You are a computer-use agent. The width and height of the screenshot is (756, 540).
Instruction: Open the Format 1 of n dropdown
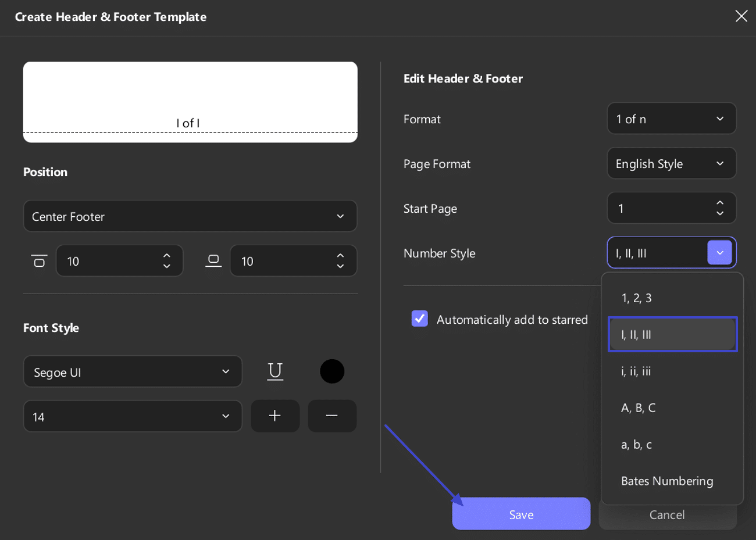[x=671, y=119]
